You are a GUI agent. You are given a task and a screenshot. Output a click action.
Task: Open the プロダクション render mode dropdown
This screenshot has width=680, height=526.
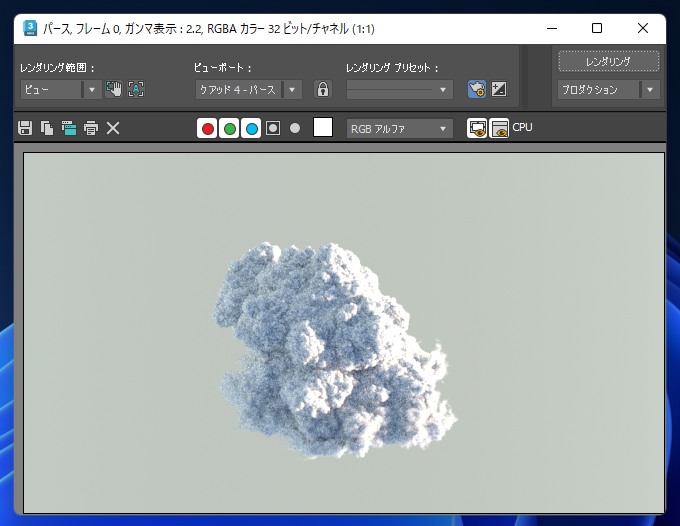point(608,90)
